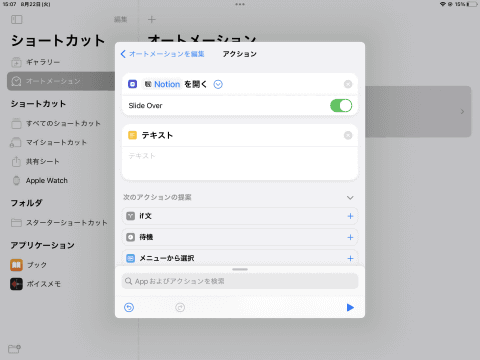
Task: Remove the Notion を開く action
Action: coord(348,84)
